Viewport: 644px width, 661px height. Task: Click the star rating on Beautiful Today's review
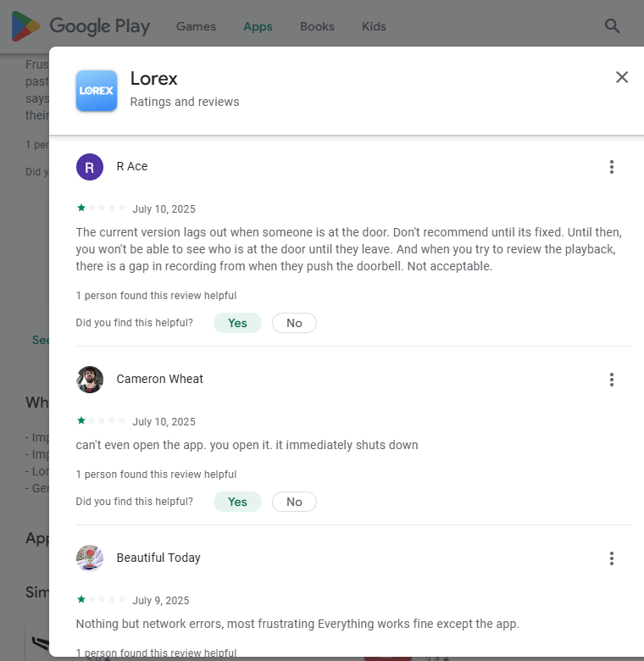tap(101, 599)
